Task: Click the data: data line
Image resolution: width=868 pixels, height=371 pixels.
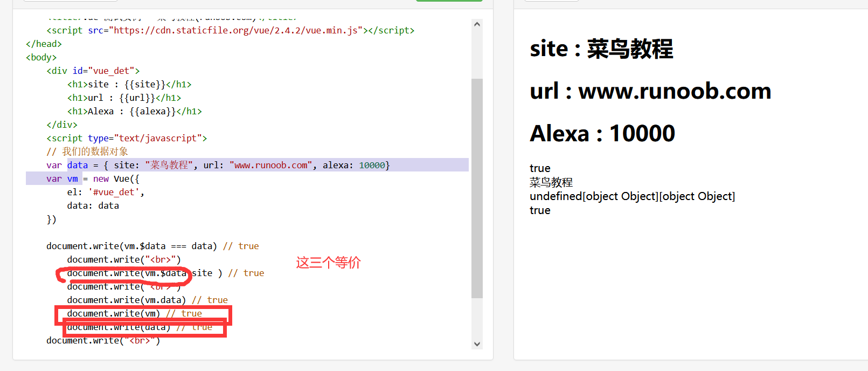Action: point(93,205)
